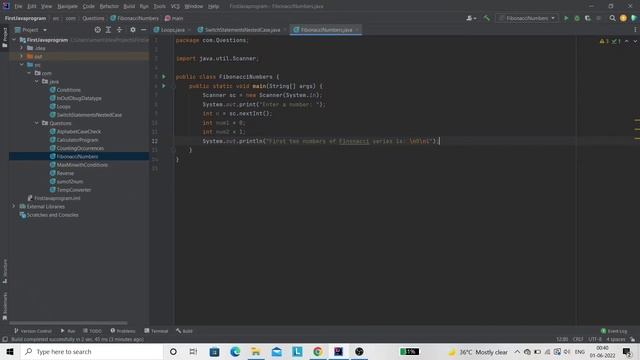Expand External Libraries node
Viewport: 640px width, 360px height.
[14, 207]
